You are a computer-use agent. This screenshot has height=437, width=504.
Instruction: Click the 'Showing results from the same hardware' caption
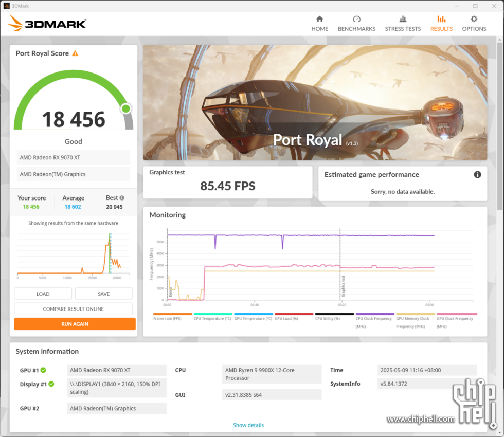click(x=73, y=223)
